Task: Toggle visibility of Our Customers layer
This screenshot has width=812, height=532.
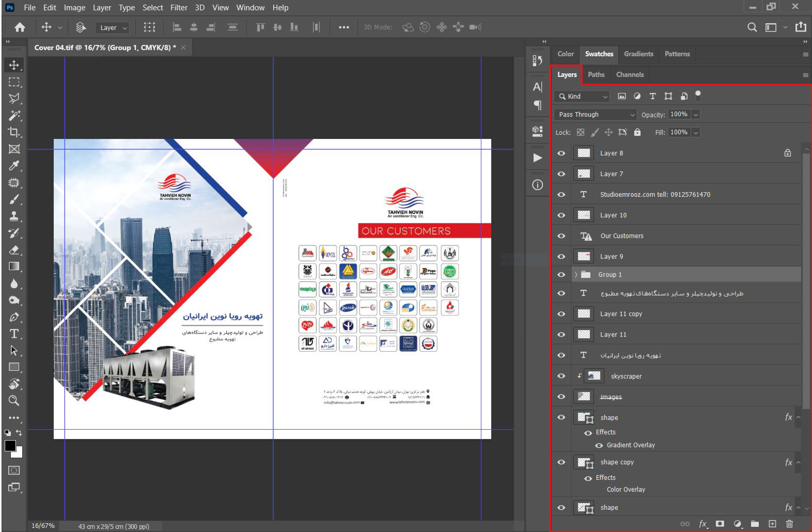Action: tap(561, 236)
